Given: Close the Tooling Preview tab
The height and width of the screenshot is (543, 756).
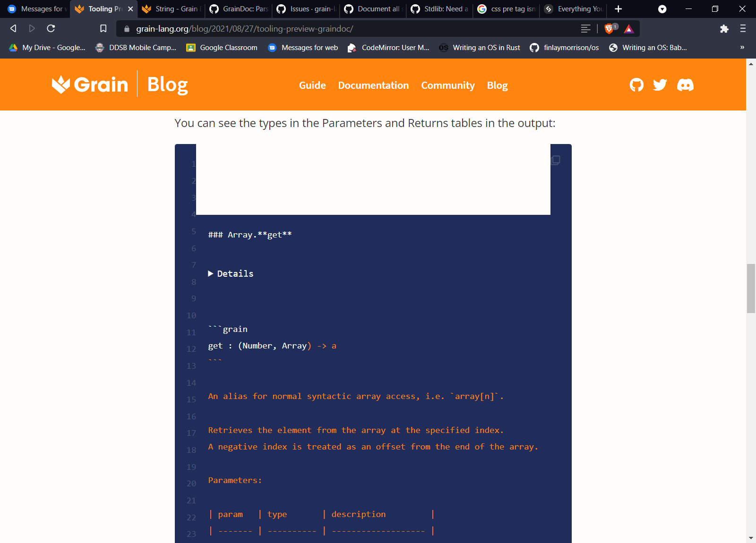Looking at the screenshot, I should [x=130, y=9].
